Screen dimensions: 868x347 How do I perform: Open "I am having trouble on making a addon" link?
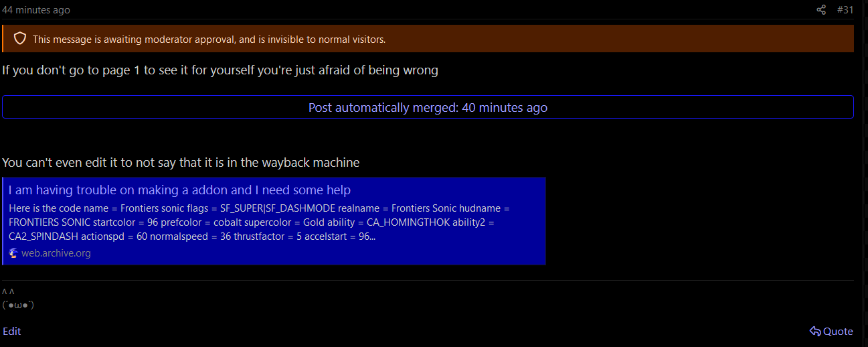(179, 190)
